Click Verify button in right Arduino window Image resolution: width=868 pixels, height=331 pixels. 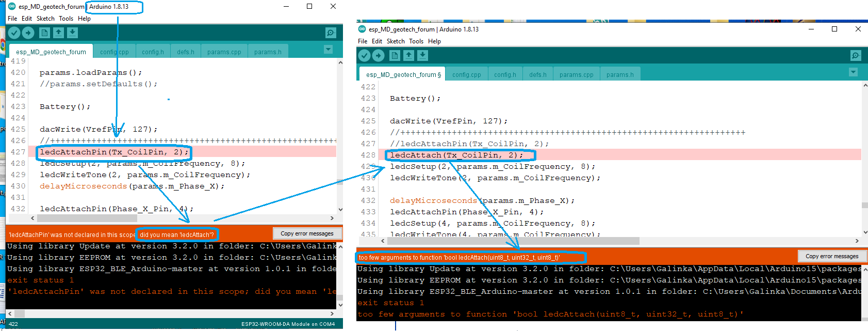coord(364,56)
